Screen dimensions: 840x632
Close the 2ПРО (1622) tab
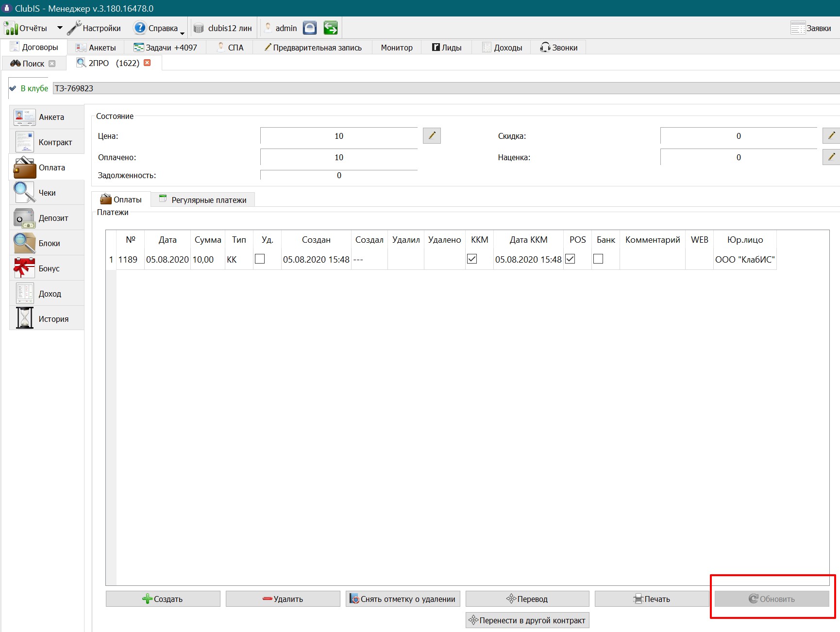tap(147, 63)
